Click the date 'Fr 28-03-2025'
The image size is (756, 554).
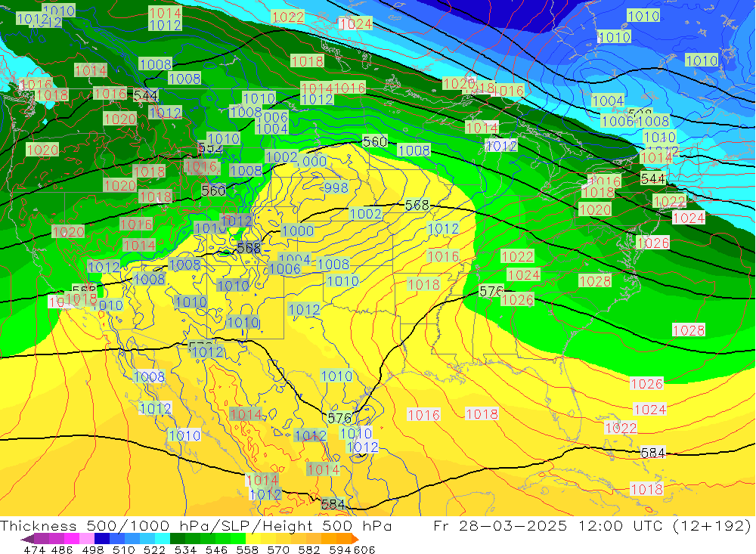click(500, 525)
